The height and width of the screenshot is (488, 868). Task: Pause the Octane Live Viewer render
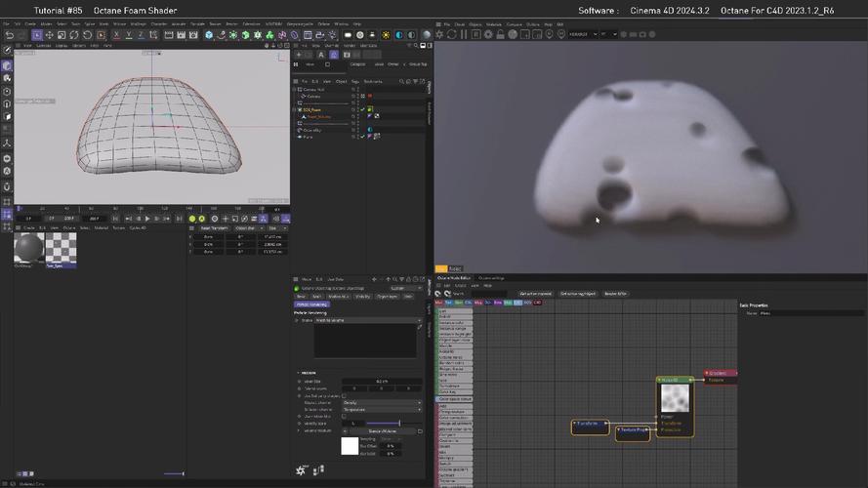click(464, 34)
